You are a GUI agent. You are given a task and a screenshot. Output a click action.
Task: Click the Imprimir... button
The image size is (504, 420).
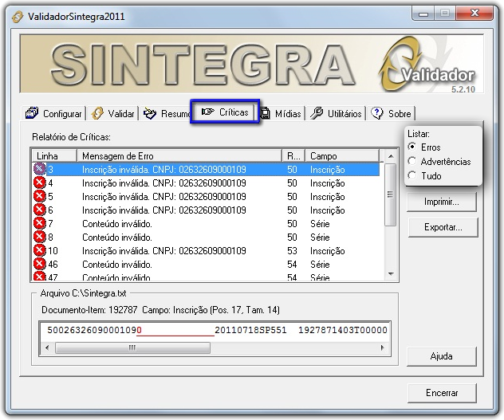point(442,202)
